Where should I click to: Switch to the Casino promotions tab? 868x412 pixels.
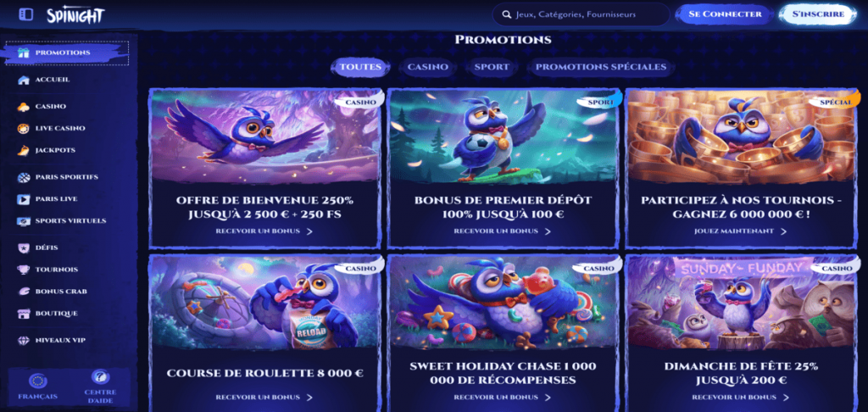(x=428, y=67)
